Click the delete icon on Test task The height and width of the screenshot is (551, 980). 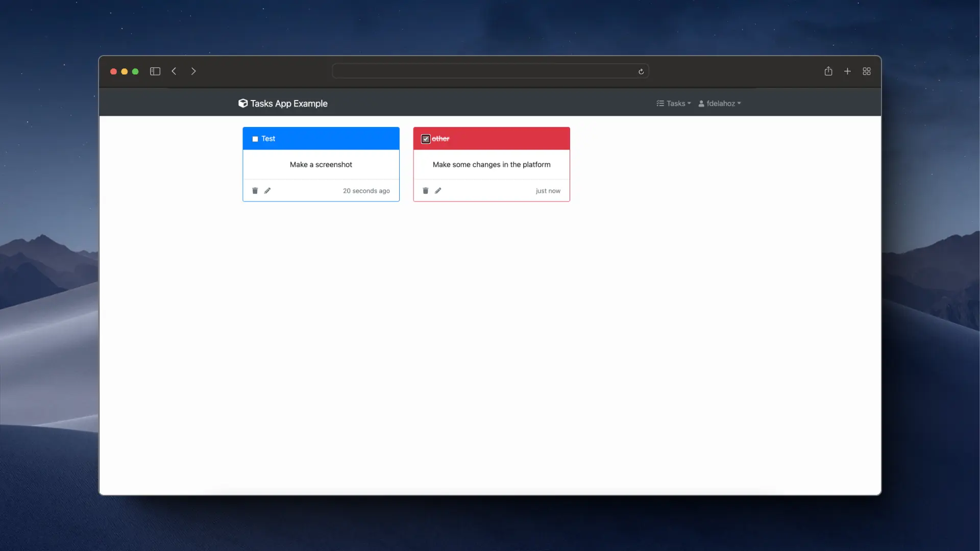pos(254,190)
